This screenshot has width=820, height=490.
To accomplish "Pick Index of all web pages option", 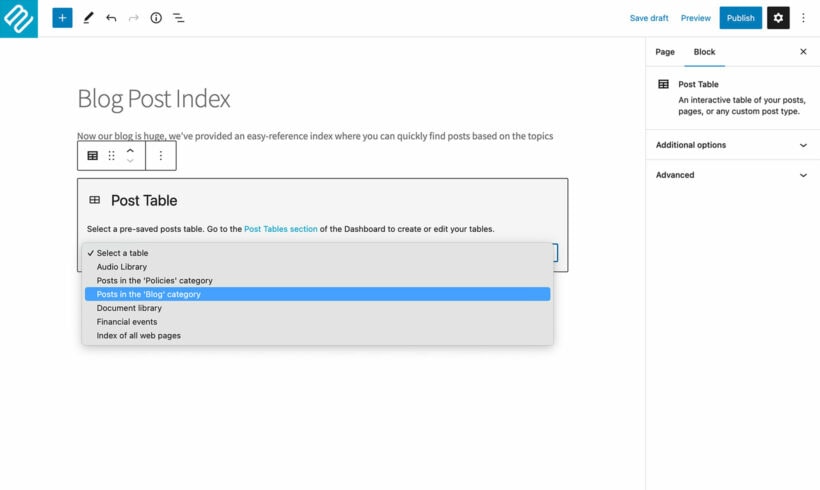I will pos(139,336).
